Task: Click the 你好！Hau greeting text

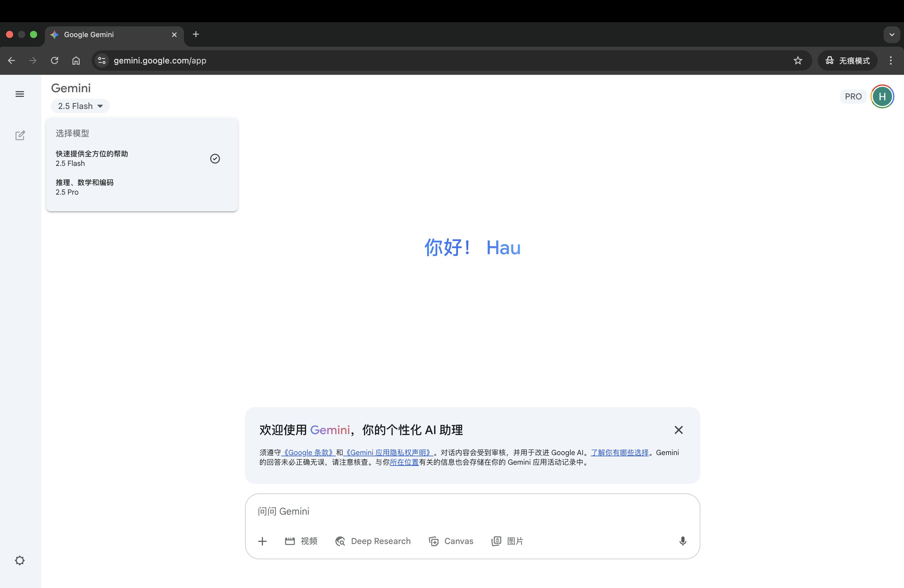Action: [x=472, y=248]
